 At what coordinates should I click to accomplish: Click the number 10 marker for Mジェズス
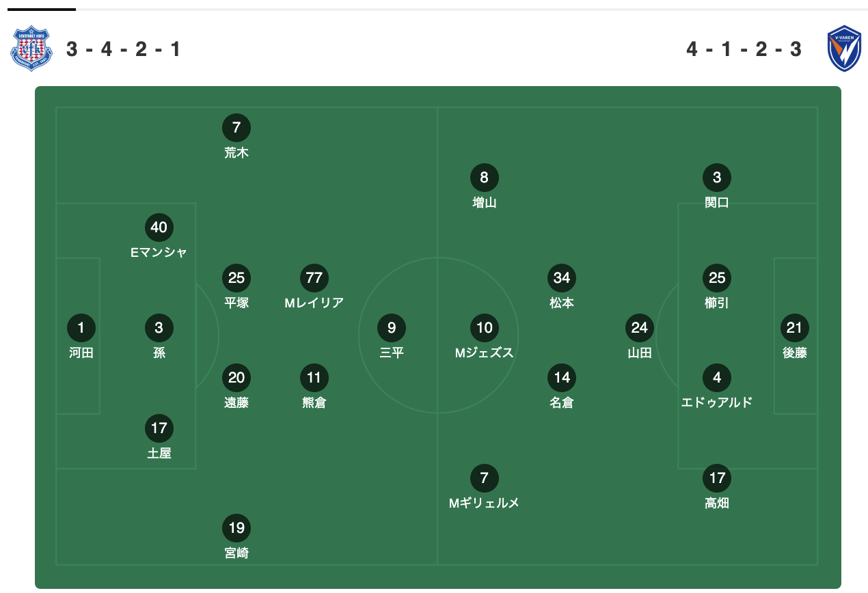485,328
